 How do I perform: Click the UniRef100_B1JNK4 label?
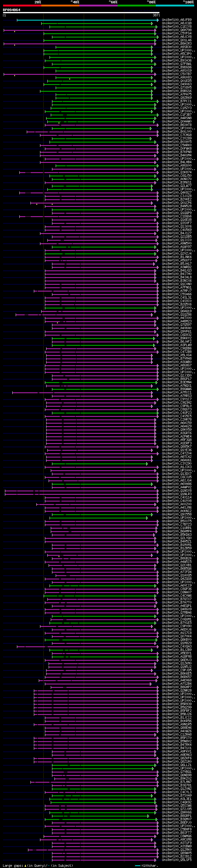pos(177,257)
